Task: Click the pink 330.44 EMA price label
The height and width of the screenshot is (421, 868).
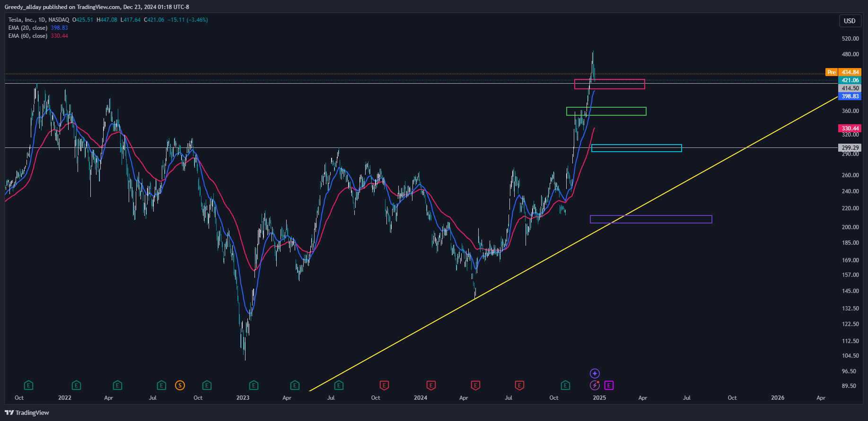Action: (x=850, y=129)
